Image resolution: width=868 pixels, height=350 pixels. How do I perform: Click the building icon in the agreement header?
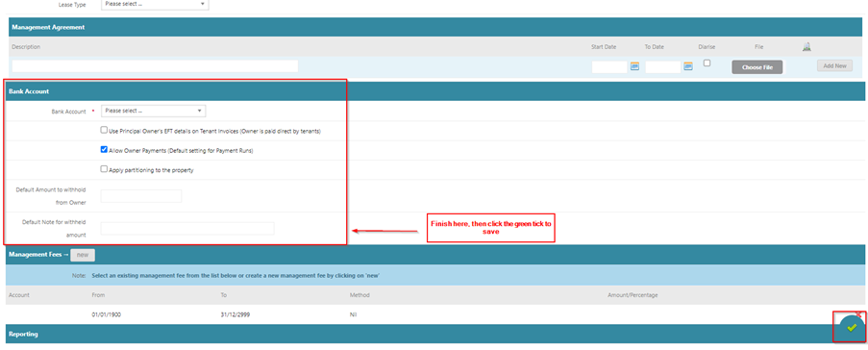click(x=807, y=47)
